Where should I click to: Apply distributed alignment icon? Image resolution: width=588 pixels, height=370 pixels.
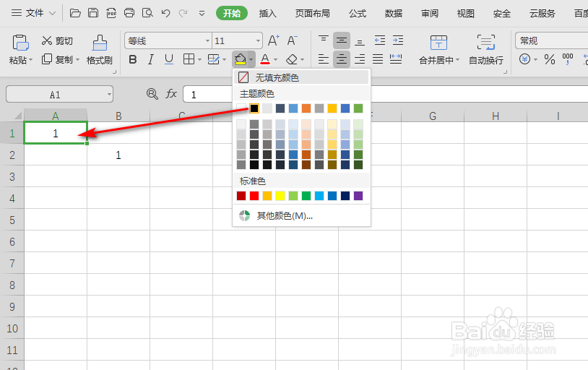point(396,59)
